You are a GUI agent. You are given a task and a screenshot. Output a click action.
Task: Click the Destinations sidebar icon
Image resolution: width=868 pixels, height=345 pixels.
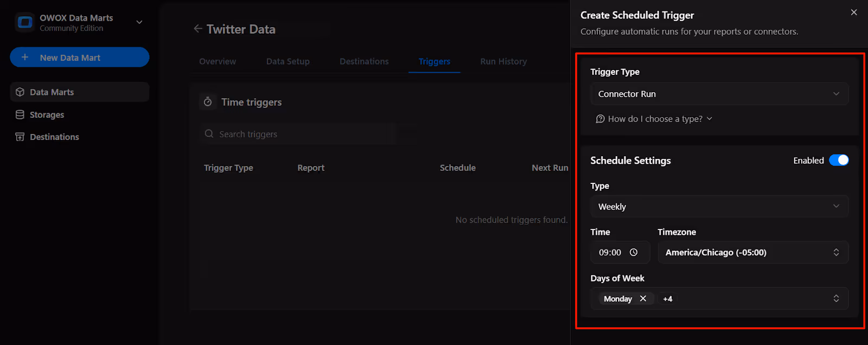click(20, 137)
